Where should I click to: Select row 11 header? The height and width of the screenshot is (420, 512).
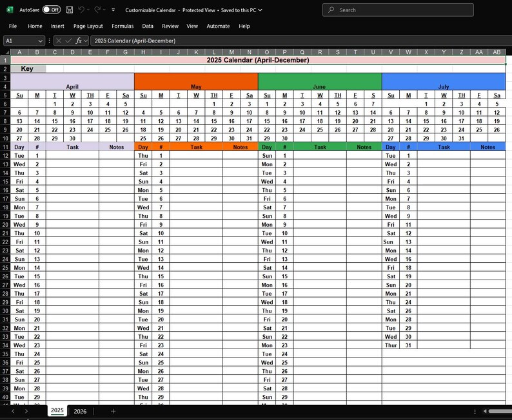[5, 147]
